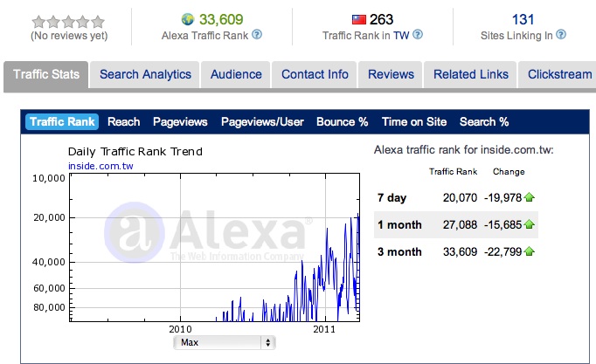596x364 pixels.
Task: Click the Taiwan flag icon next to 263
Action: (x=359, y=19)
